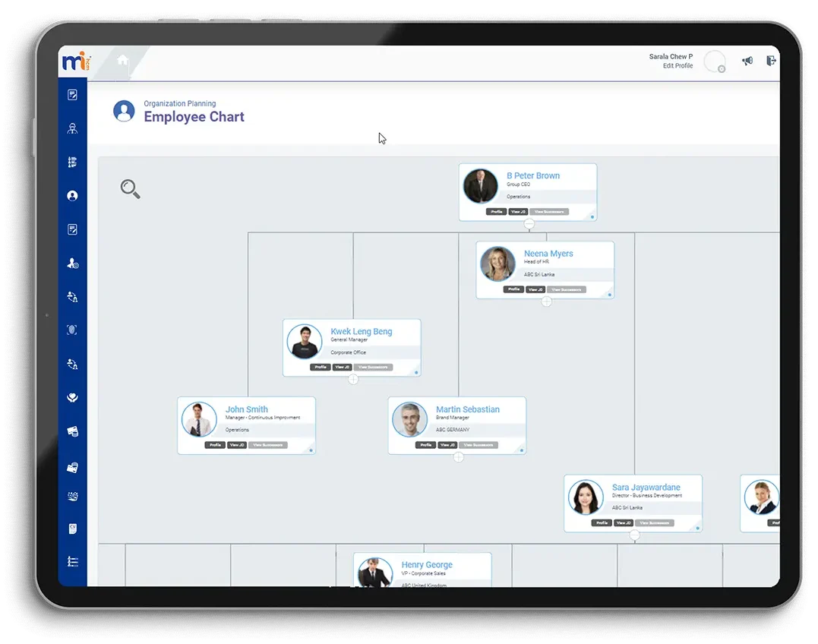Expand the node below Martin Sebastian's card
This screenshot has height=644, width=818.
(457, 456)
